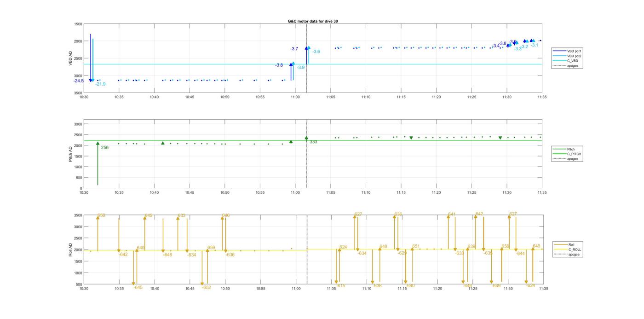Image resolution: width=644 pixels, height=319 pixels.
Task: Click the '-3.1' VBD data label
Action: [x=534, y=45]
